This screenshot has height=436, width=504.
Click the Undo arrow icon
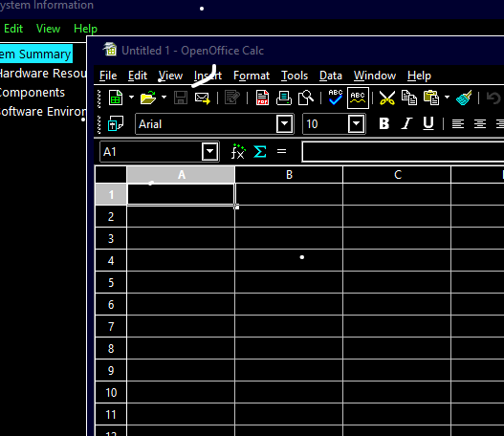click(x=493, y=98)
